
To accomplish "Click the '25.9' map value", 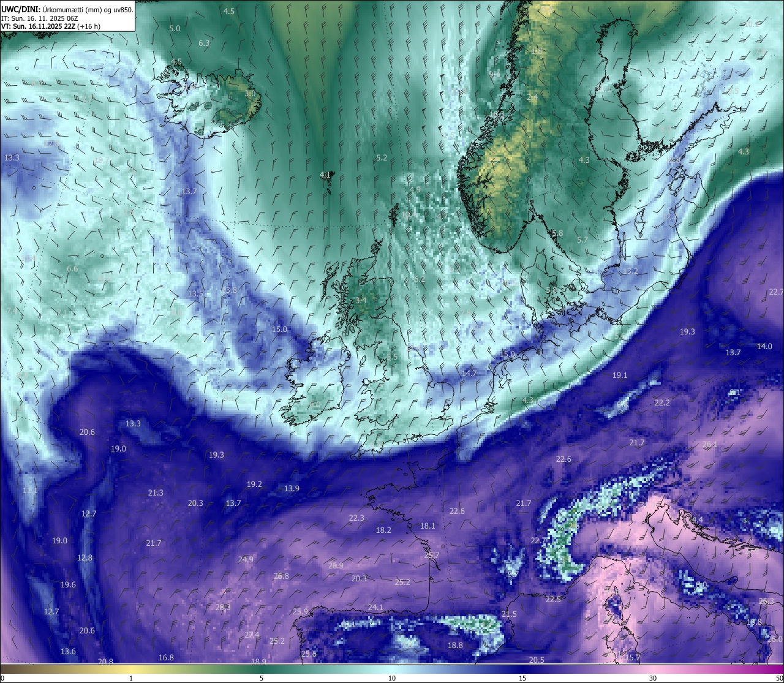I will tap(300, 611).
